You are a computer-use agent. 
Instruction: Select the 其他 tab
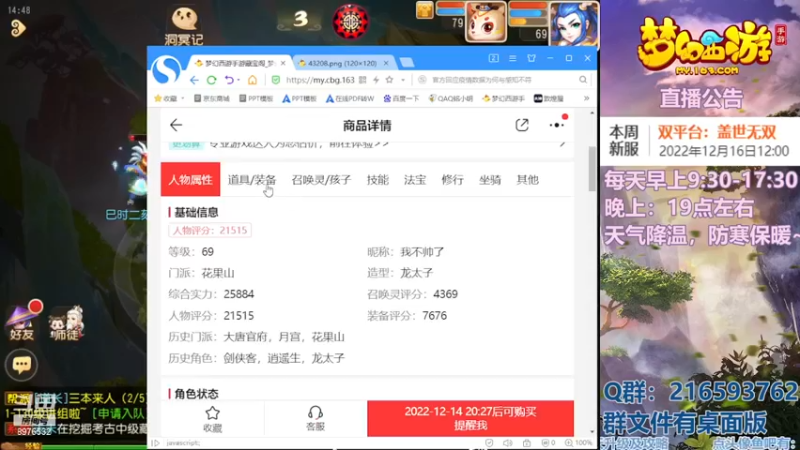pos(528,180)
